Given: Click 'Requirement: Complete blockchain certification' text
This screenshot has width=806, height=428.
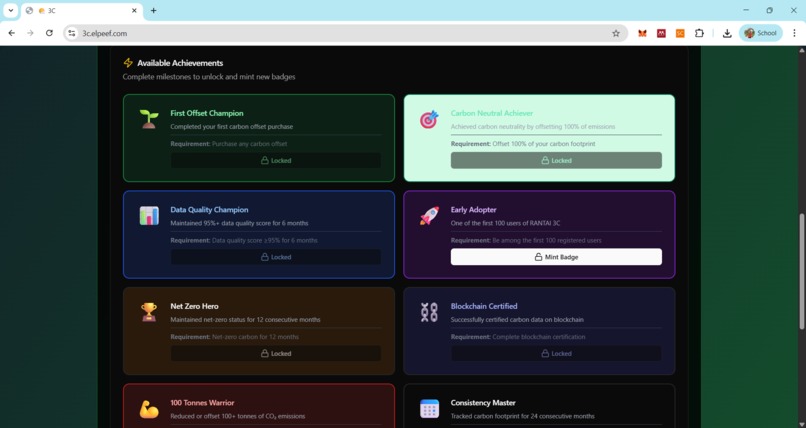Looking at the screenshot, I should 518,337.
